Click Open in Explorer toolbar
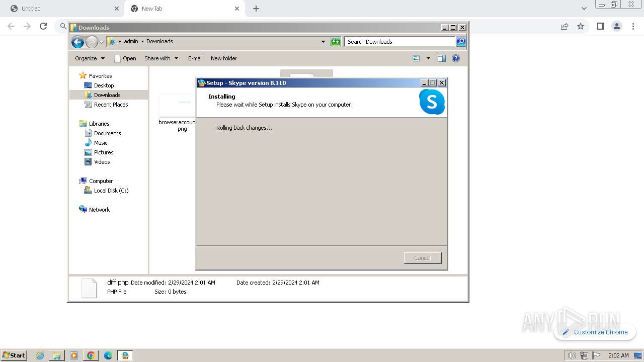This screenshot has width=644, height=362. [125, 58]
